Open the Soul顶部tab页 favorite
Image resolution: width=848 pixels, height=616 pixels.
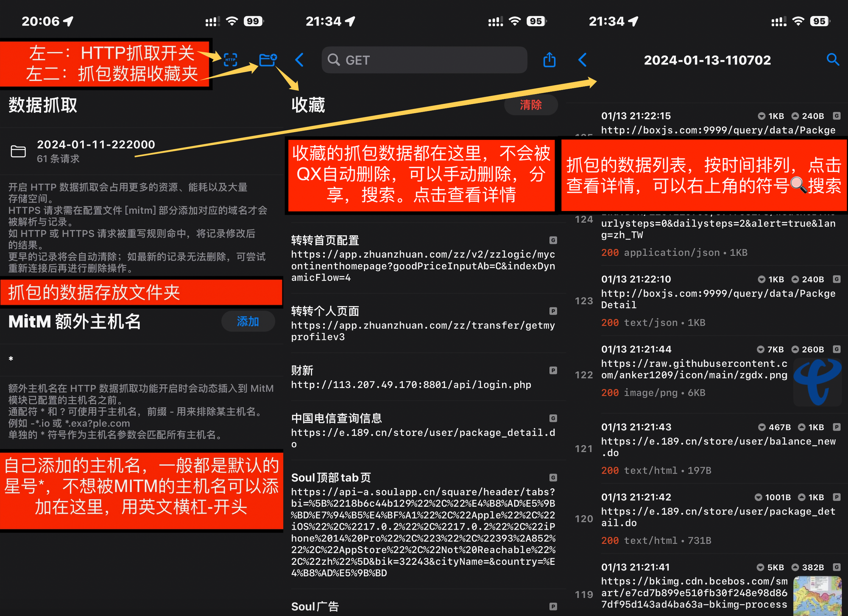pos(424,524)
